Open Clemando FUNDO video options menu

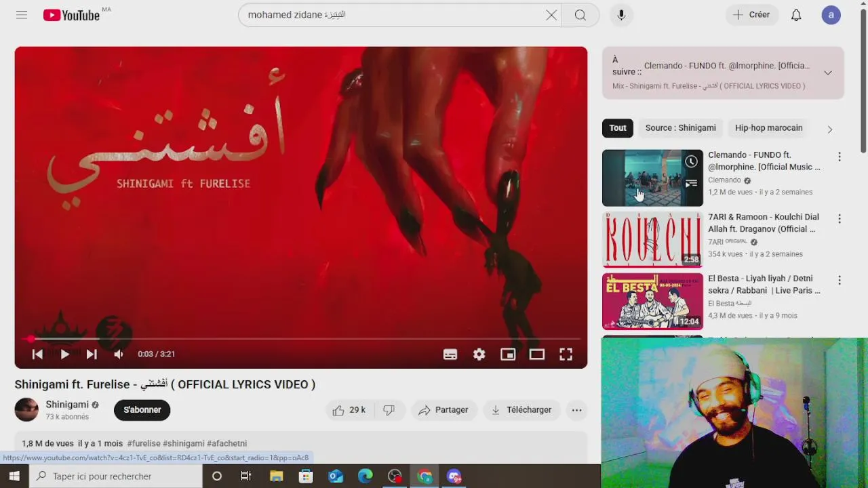pos(840,157)
